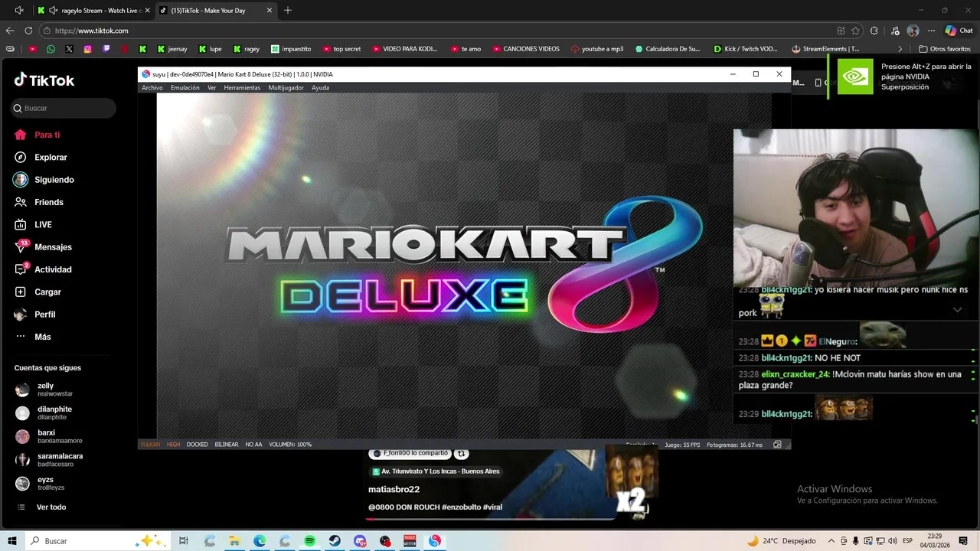Toggle the VULKAN graphics API in status bar
The image size is (980, 551).
[x=150, y=445]
